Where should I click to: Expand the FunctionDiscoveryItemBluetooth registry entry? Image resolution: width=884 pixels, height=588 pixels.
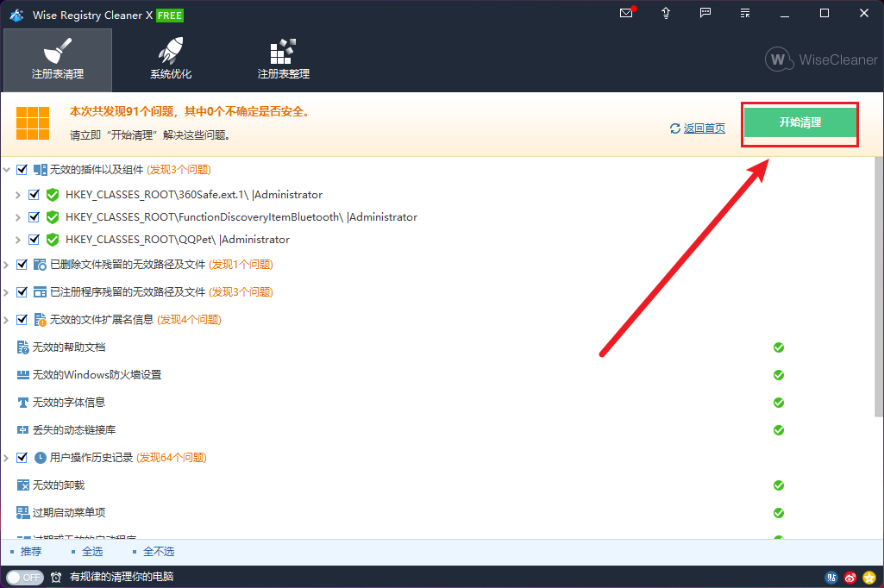tap(18, 217)
